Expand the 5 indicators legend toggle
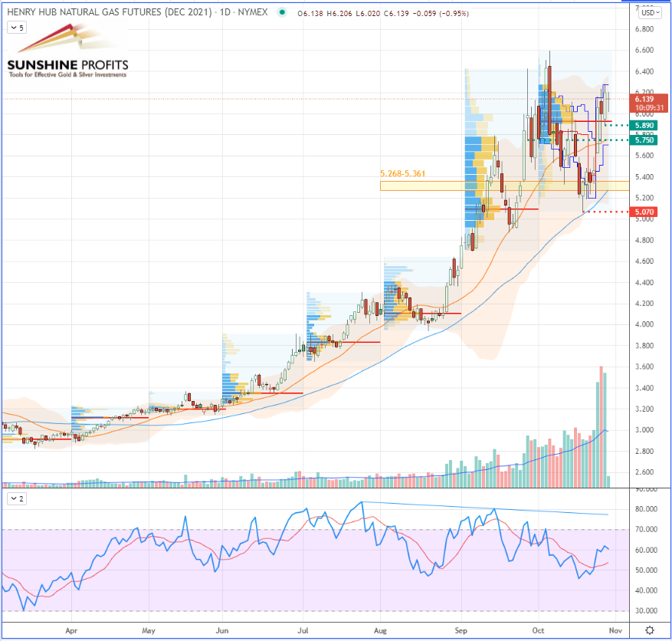 pyautogui.click(x=17, y=28)
